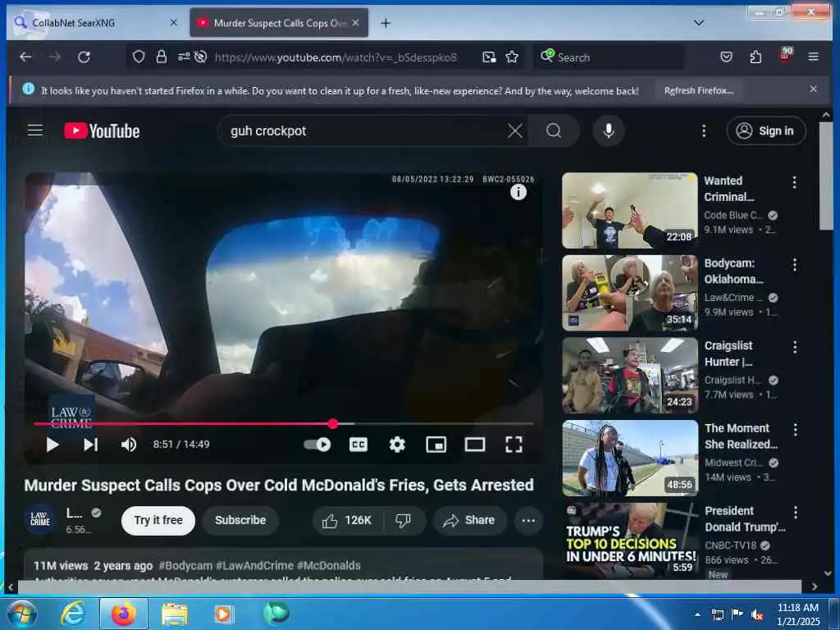Play the paused video
This screenshot has width=840, height=630.
(x=52, y=445)
